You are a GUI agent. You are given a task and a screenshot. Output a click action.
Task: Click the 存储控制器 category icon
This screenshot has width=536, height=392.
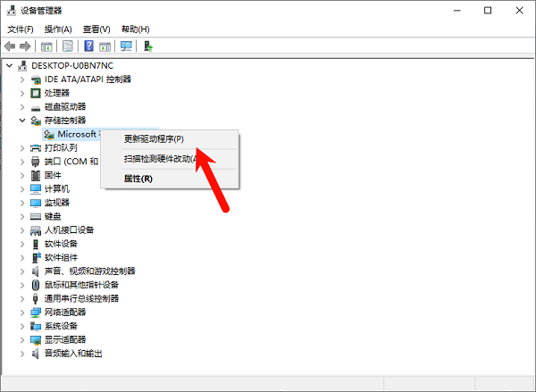point(36,121)
